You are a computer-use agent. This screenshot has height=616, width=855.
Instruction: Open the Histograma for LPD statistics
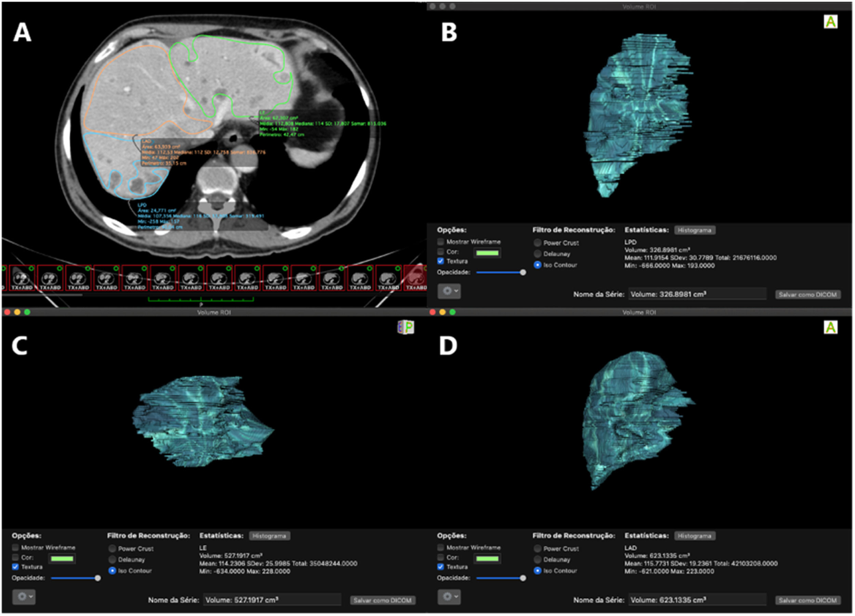pos(694,230)
